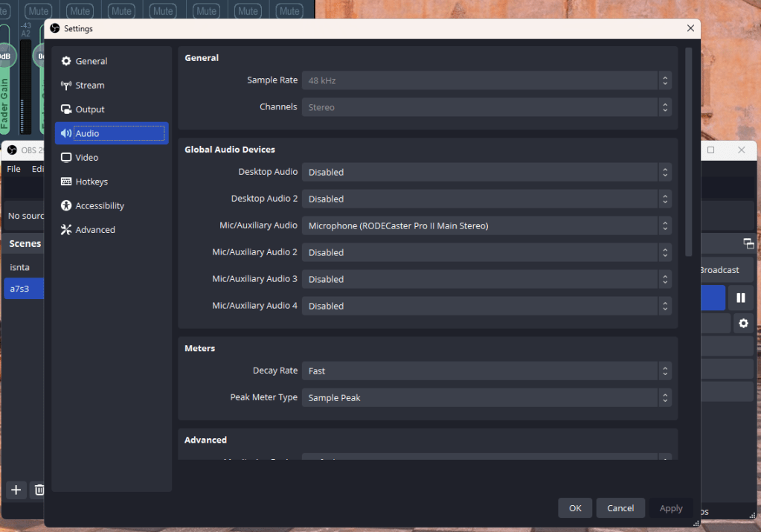Viewport: 761px width, 532px height.
Task: Click the Stream antenna icon
Action: click(x=66, y=86)
